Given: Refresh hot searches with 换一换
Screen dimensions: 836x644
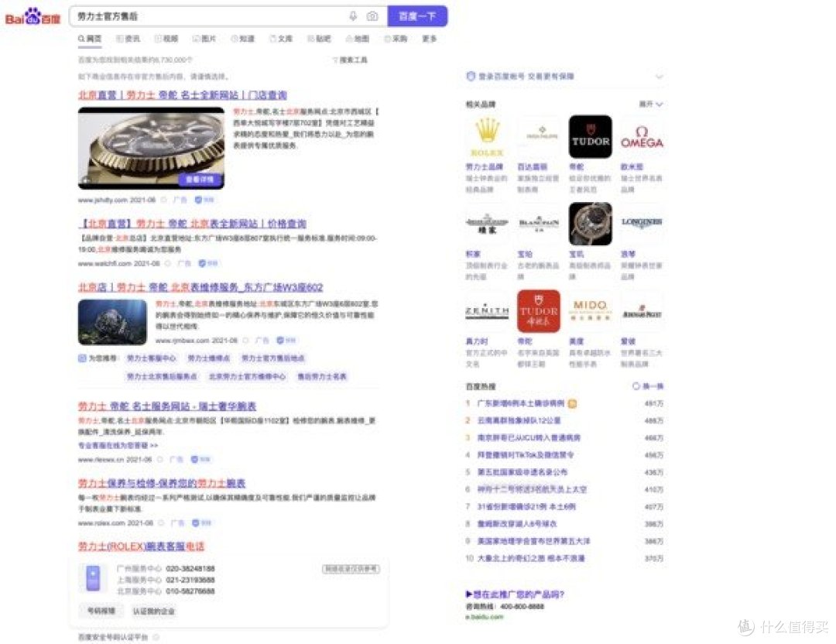Looking at the screenshot, I should coord(648,386).
